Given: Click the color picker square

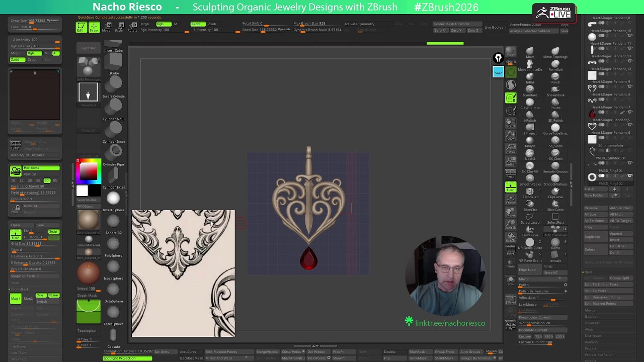Looking at the screenshot, I should pos(89,171).
